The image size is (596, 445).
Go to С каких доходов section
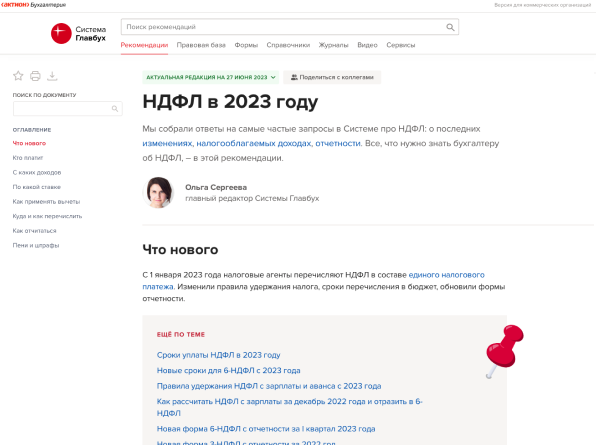pos(37,173)
